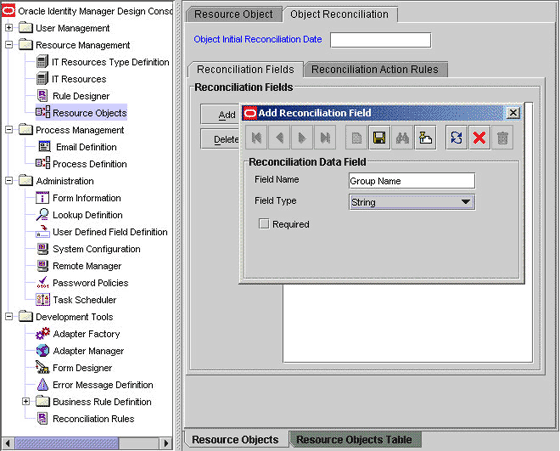Click the User Defined Field Definition icon
This screenshot has width=560, height=451.
point(42,231)
